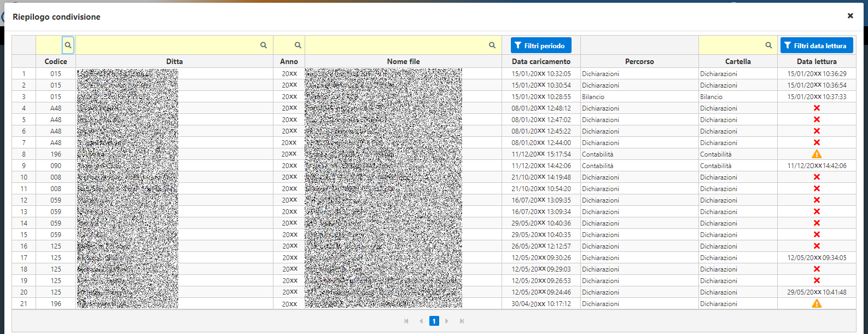Screen dimensions: 868x334
Task: Sort by the Percorso column header
Action: [639, 61]
